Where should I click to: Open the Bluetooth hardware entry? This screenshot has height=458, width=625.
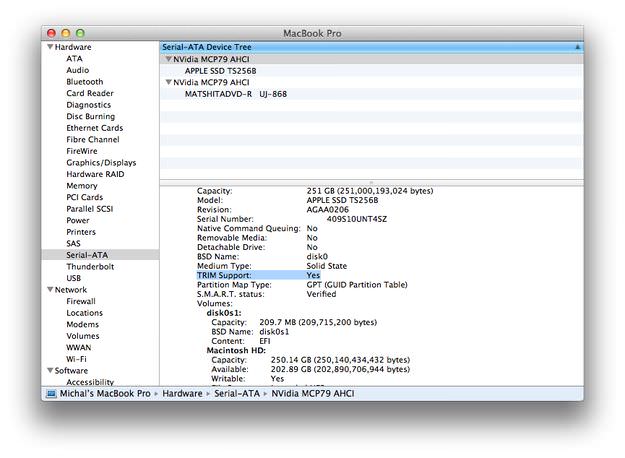(85, 82)
